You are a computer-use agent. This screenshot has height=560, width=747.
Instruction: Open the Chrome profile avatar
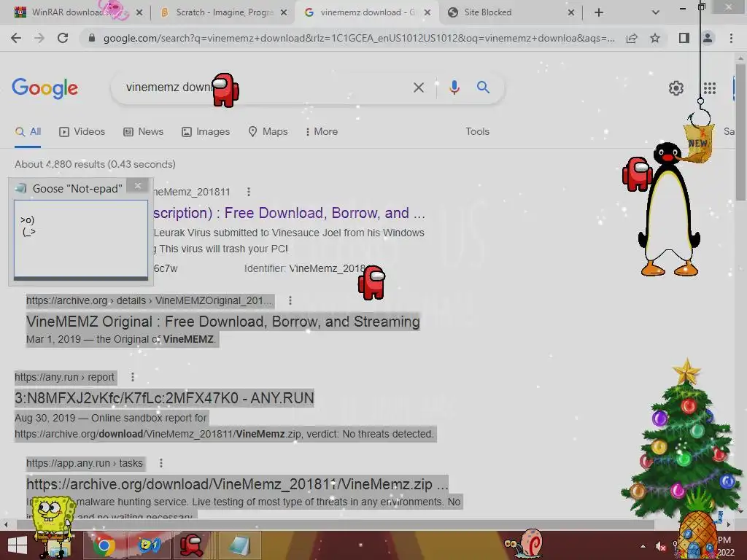[x=708, y=38]
